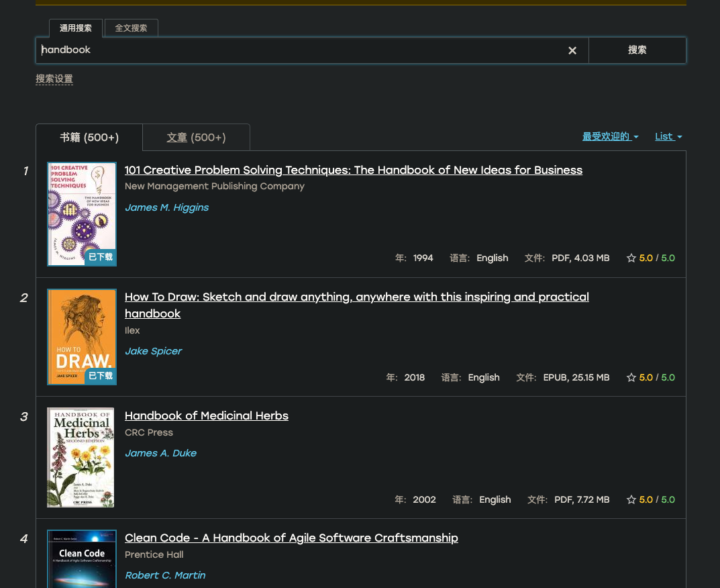Switch to 文章 (500+) results tab

[x=196, y=138]
